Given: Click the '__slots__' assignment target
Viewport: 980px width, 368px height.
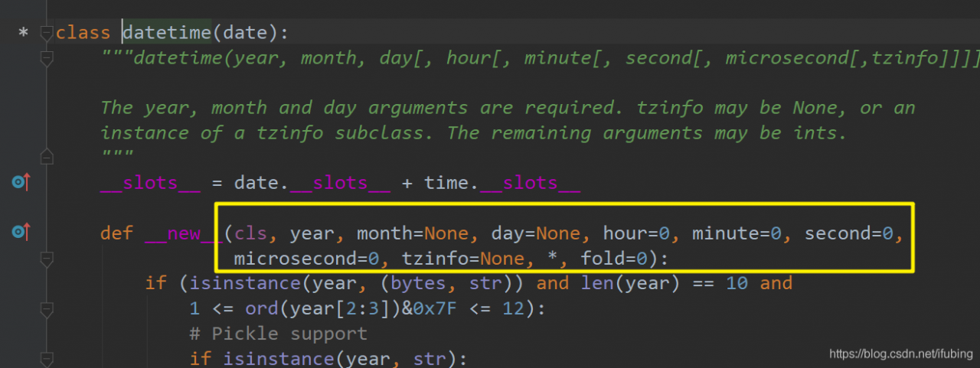Looking at the screenshot, I should (x=150, y=184).
